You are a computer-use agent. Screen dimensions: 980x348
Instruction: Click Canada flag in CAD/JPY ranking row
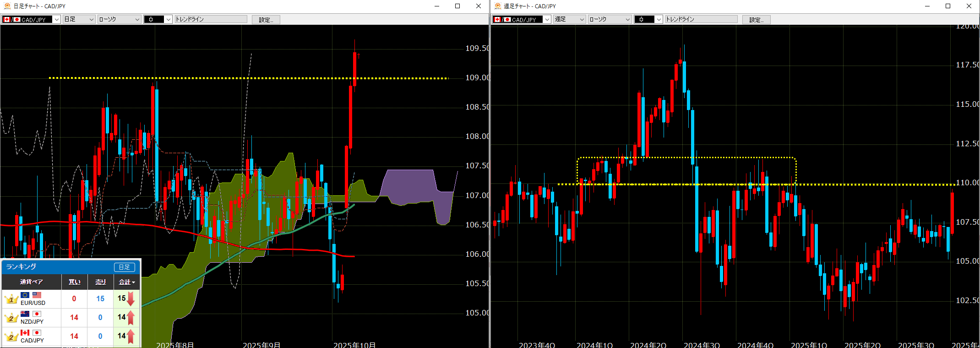coord(25,332)
